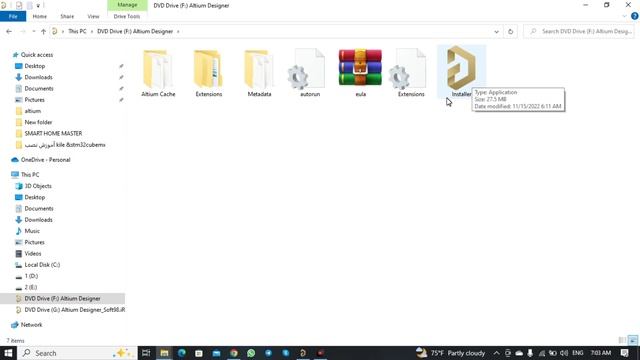The width and height of the screenshot is (640, 360).
Task: Open the Home ribbon tab
Action: (x=40, y=16)
